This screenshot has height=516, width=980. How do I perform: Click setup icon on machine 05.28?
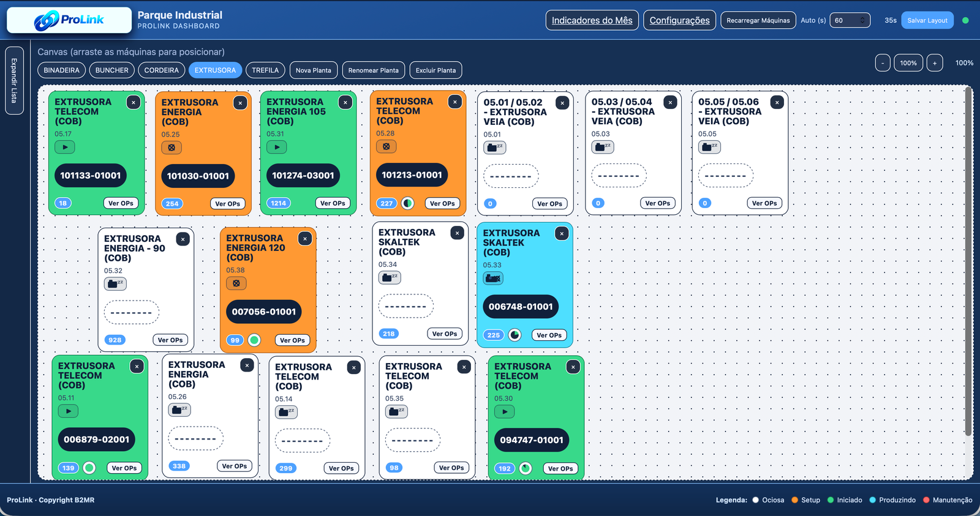click(386, 146)
